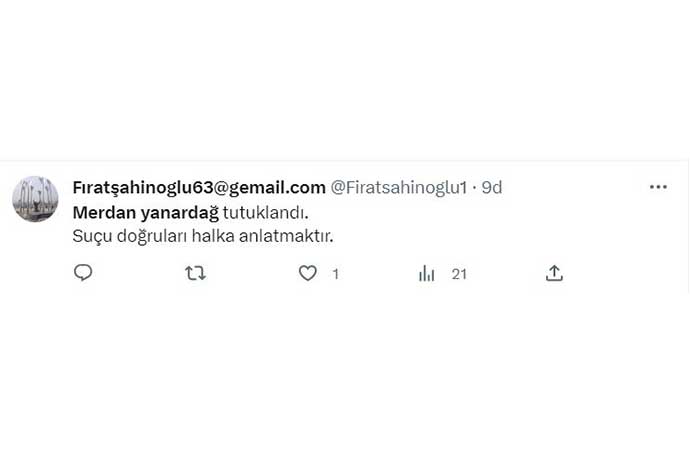Click the 9d timestamp link
690x450 pixels.
pos(492,188)
